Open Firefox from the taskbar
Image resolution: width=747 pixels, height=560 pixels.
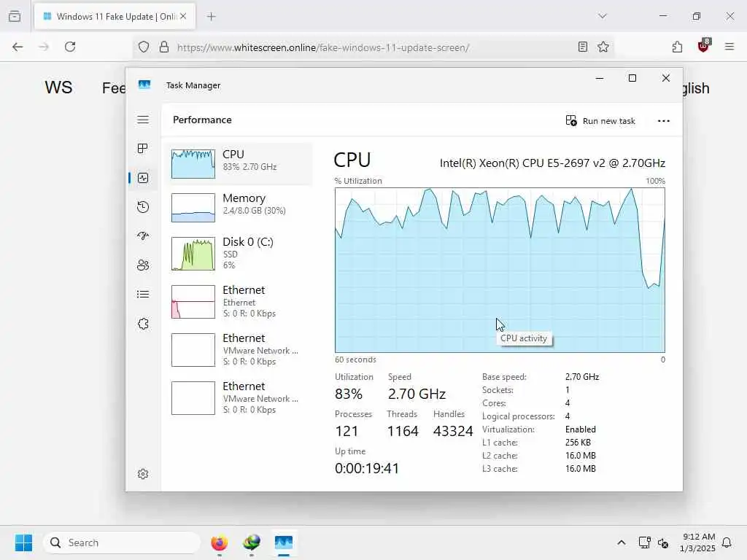coord(219,542)
